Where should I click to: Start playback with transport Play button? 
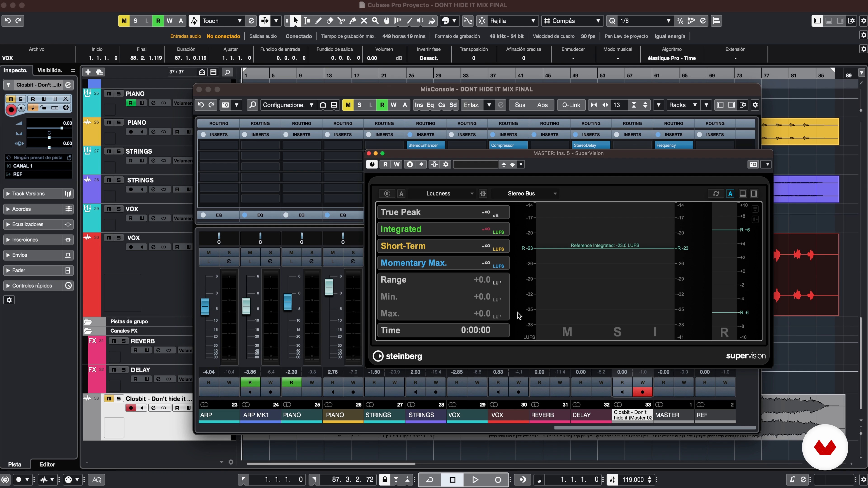(x=475, y=480)
